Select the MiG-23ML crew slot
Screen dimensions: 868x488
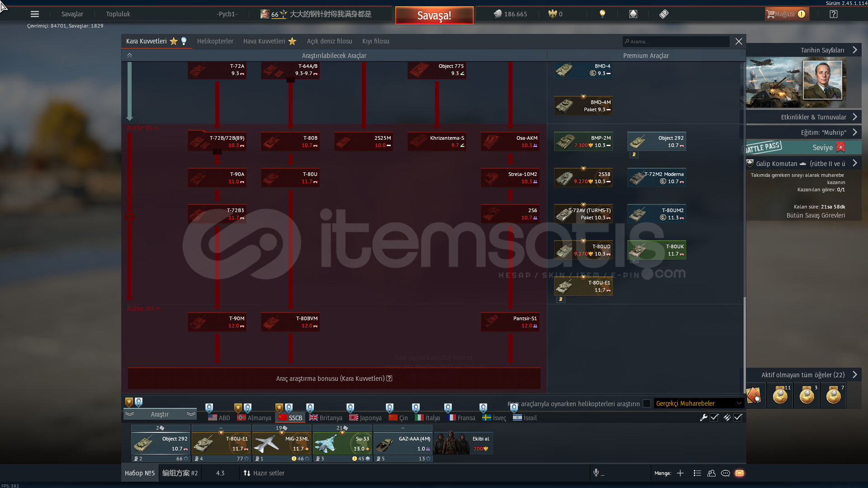(x=282, y=444)
